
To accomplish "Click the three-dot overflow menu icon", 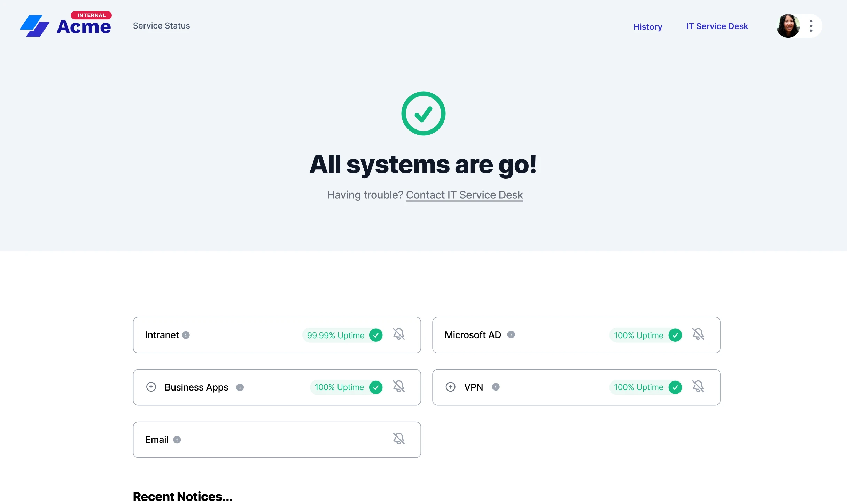I will (x=811, y=26).
